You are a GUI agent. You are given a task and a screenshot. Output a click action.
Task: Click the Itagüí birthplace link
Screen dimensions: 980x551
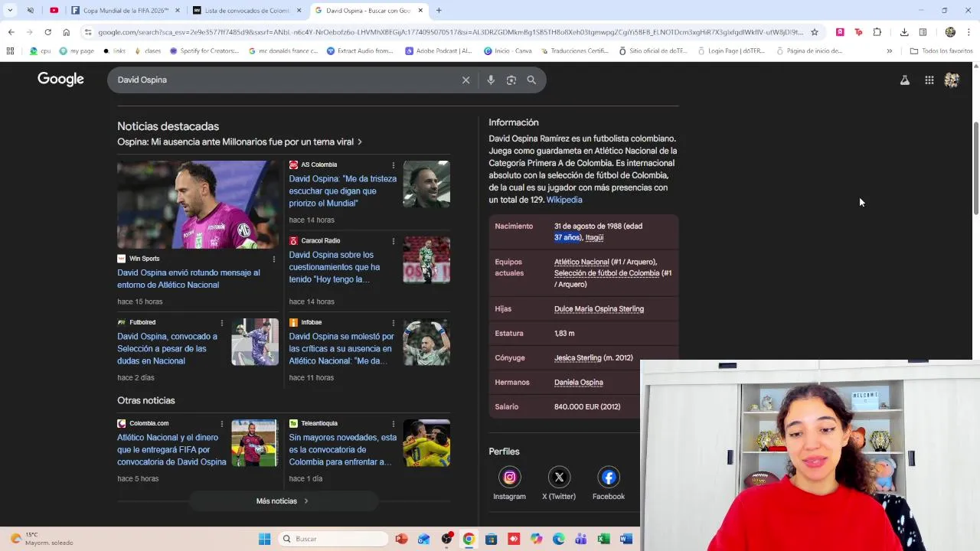(594, 237)
